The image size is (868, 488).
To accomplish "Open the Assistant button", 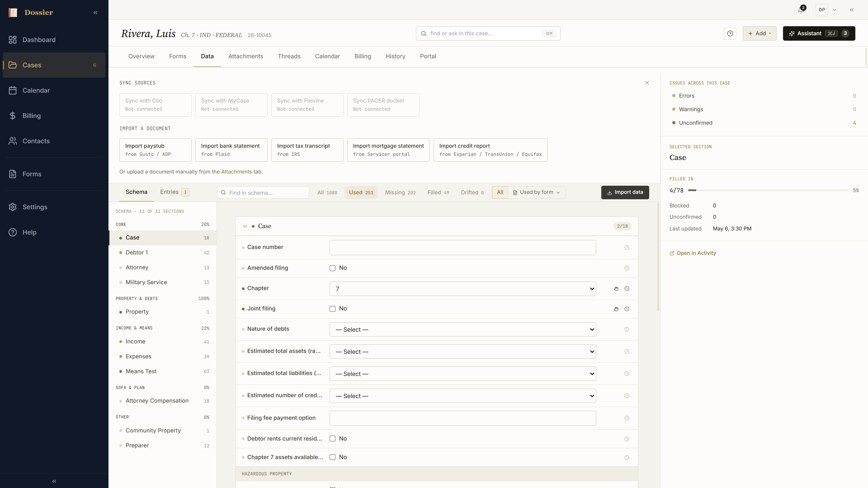I will coord(819,33).
